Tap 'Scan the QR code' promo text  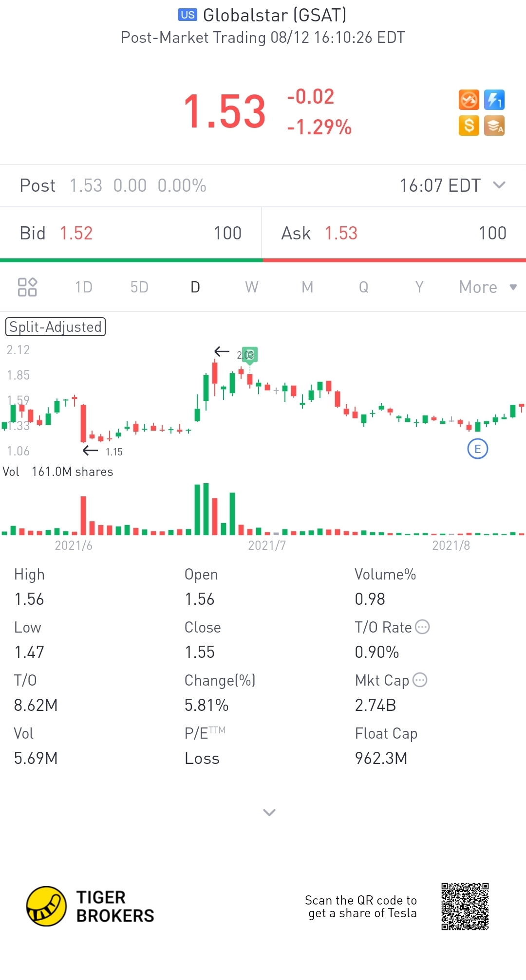coord(361,907)
